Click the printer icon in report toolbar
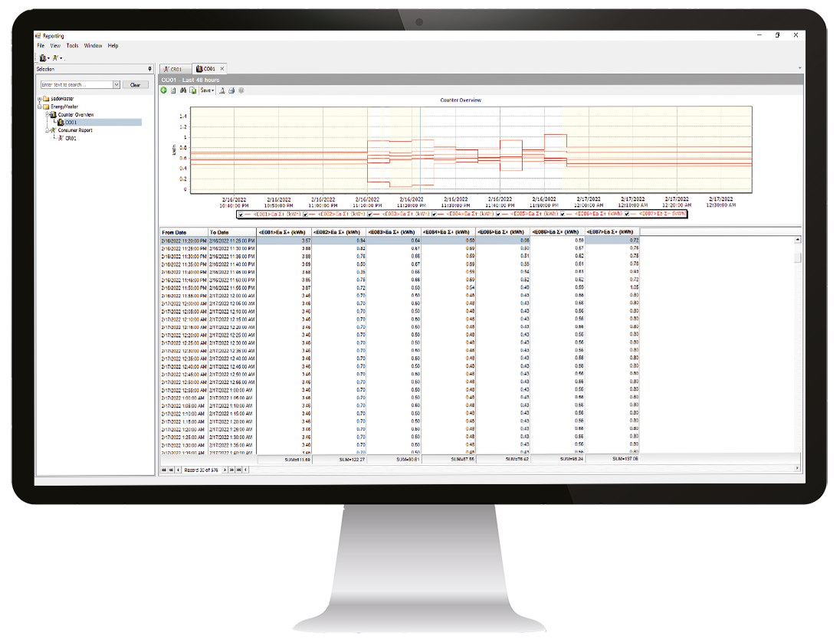840x642 pixels. point(231,90)
